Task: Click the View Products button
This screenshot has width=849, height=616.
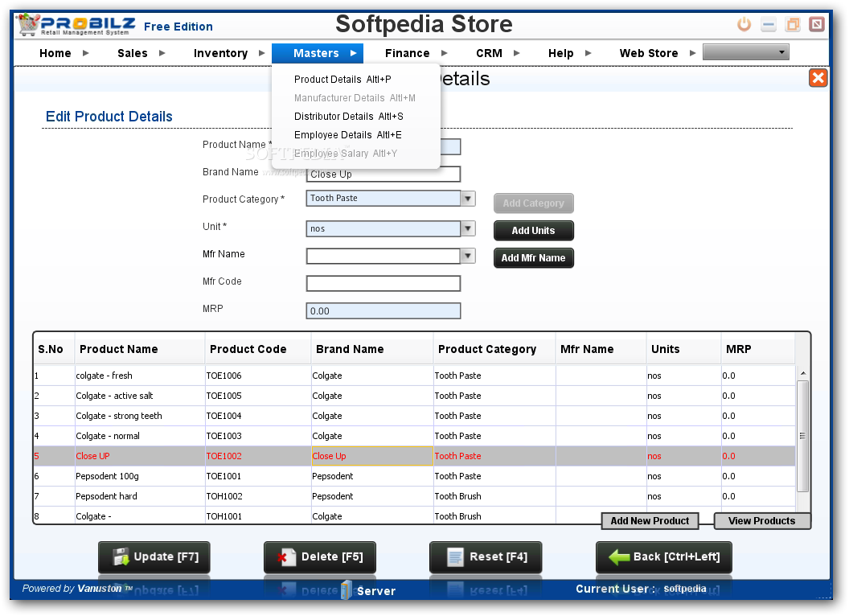Action: tap(762, 520)
